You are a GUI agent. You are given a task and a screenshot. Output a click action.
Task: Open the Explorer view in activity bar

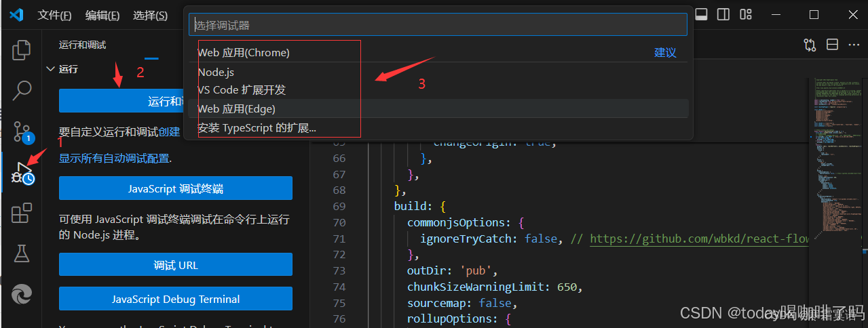22,50
